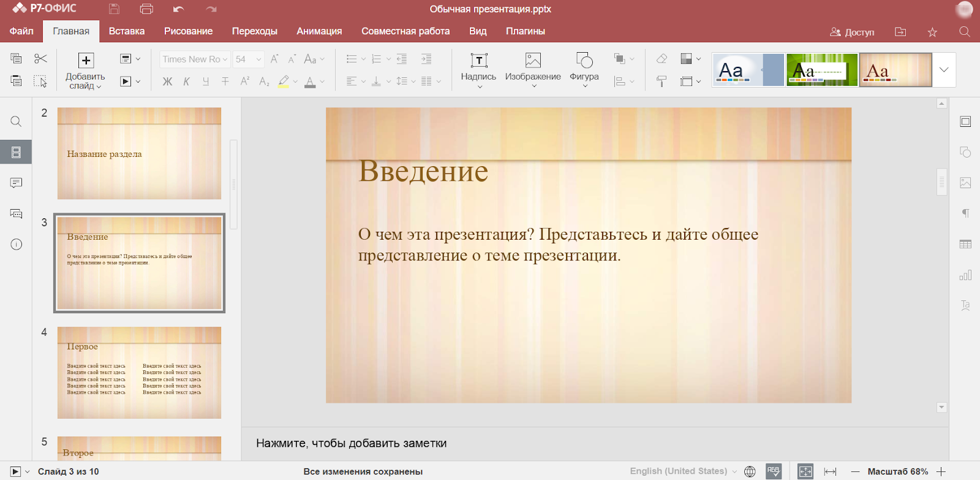Insert a shape with Фигура
Image resolution: width=980 pixels, height=480 pixels.
584,69
